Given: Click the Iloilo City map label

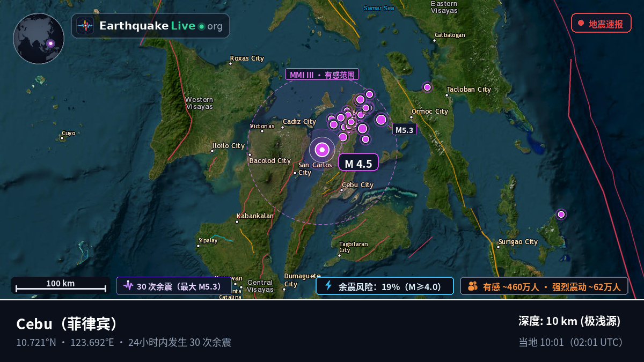Looking at the screenshot, I should [229, 145].
